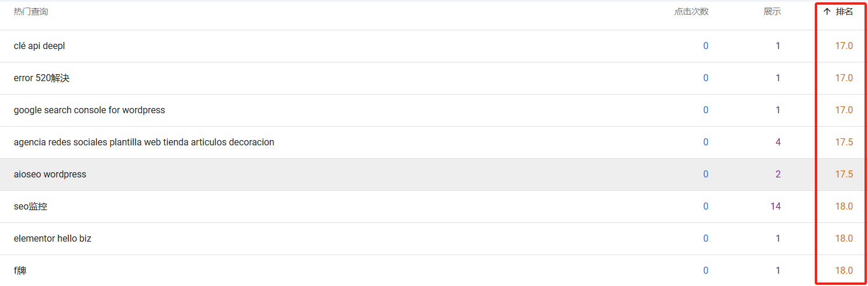Sort by 点击次数 column header
The image size is (868, 286).
[x=691, y=12]
